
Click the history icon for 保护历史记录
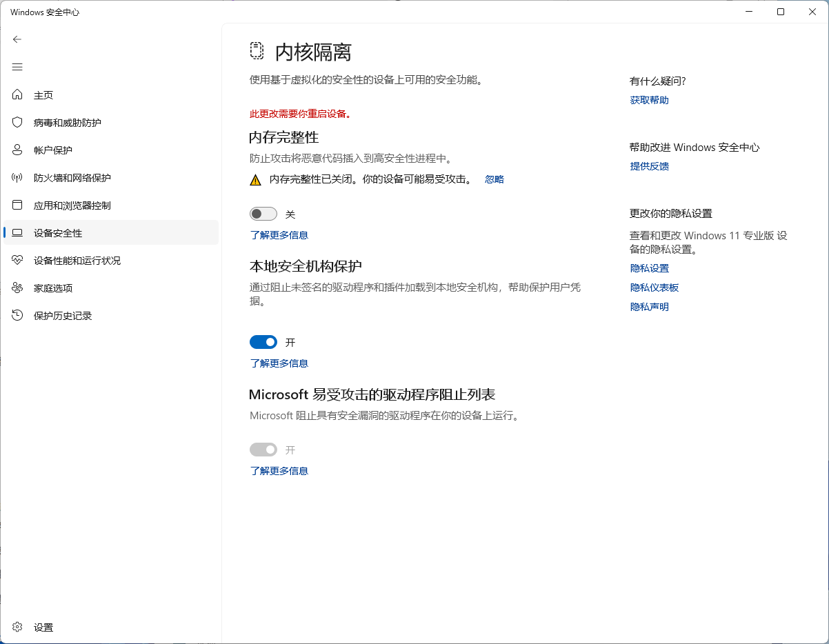click(x=18, y=316)
